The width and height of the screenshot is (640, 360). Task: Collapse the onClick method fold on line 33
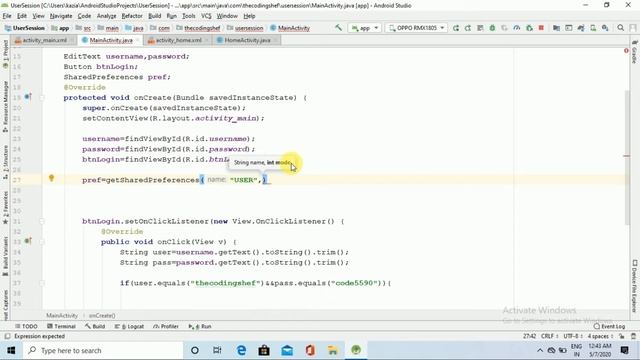pyautogui.click(x=42, y=242)
